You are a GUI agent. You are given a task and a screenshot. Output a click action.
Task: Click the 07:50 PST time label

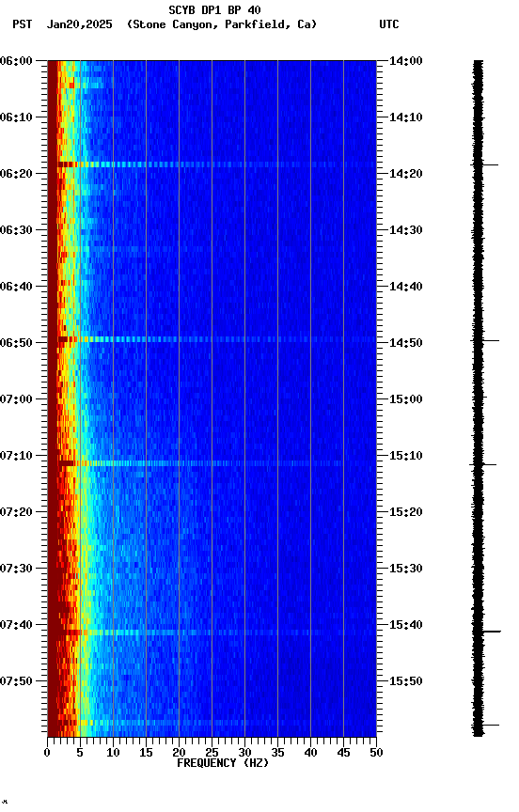(x=16, y=681)
